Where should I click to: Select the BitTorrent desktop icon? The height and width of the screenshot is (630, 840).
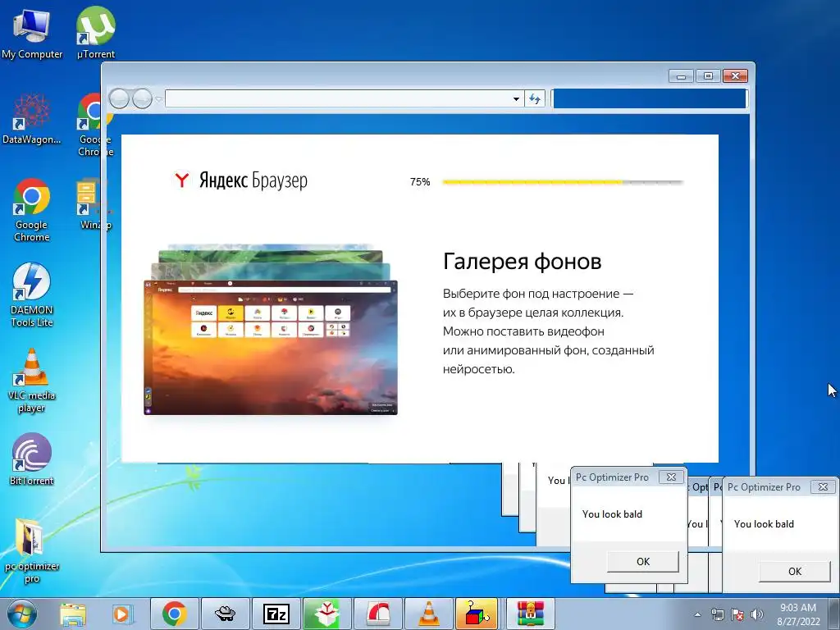(x=32, y=459)
